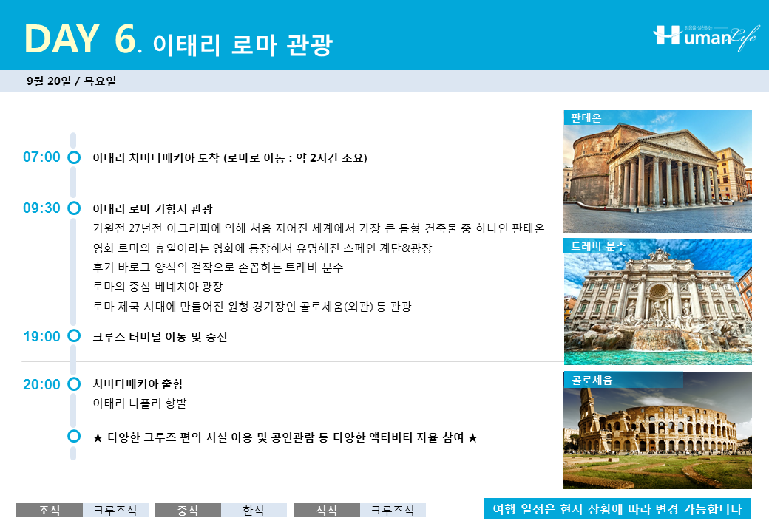
Task: Open the 트레비 분수 fountain photo
Action: (657, 301)
